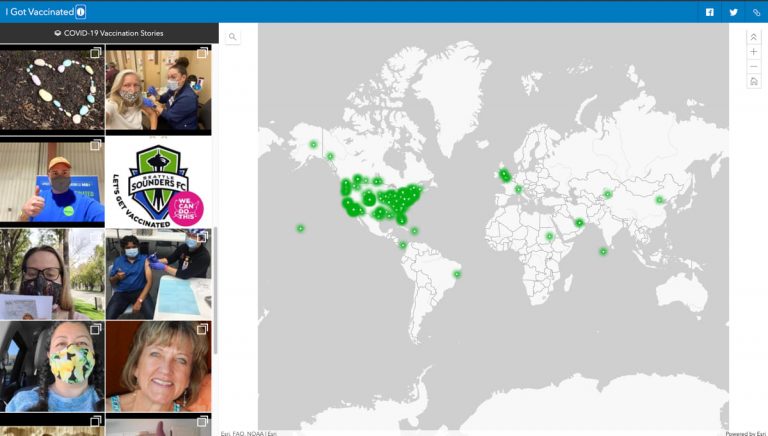Image resolution: width=768 pixels, height=436 pixels.
Task: Open the info icon beside I Got Vaccinated
Action: [81, 12]
